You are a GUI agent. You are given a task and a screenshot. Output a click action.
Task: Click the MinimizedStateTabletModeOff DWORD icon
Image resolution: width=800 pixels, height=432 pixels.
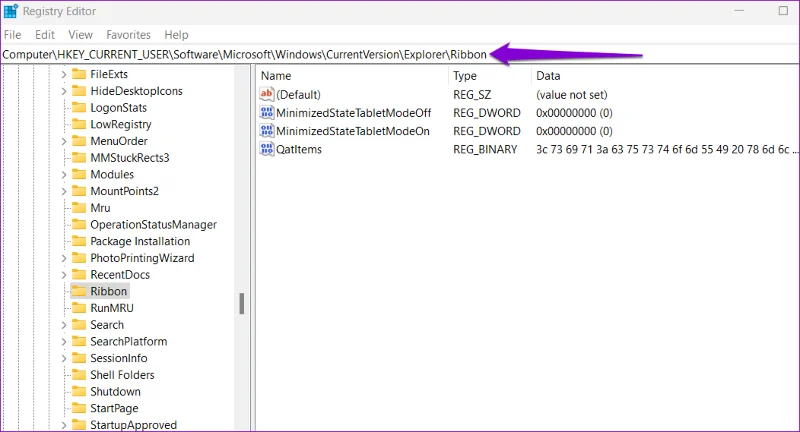pyautogui.click(x=267, y=113)
